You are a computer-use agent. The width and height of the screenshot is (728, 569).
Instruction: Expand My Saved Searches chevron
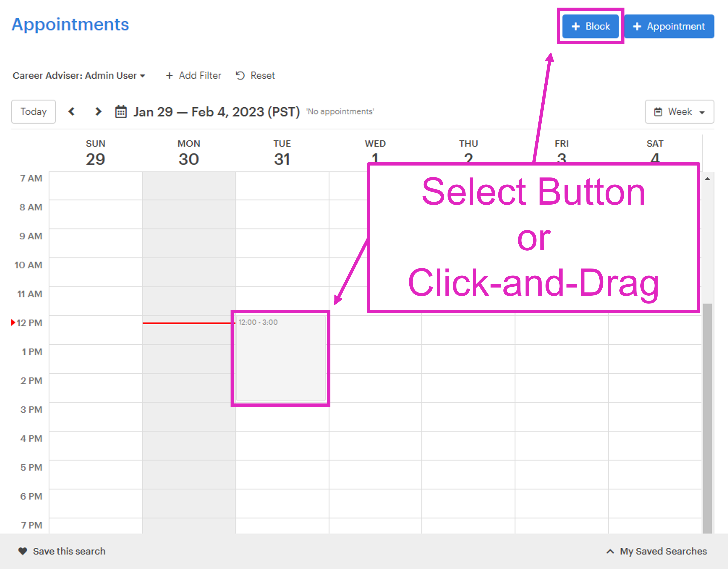tap(610, 551)
